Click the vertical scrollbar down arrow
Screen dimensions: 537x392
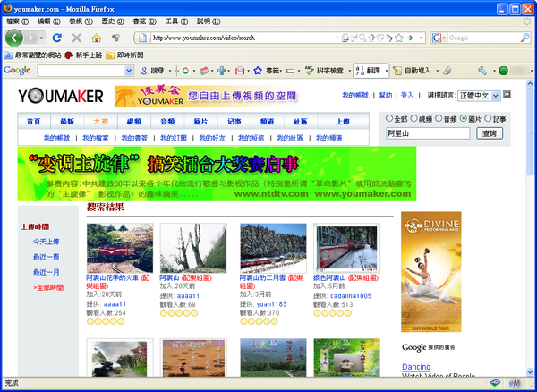(x=530, y=372)
